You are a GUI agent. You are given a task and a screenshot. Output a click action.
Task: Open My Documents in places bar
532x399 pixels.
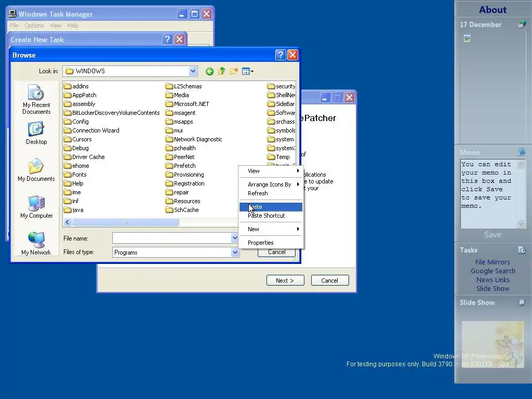[x=36, y=170]
